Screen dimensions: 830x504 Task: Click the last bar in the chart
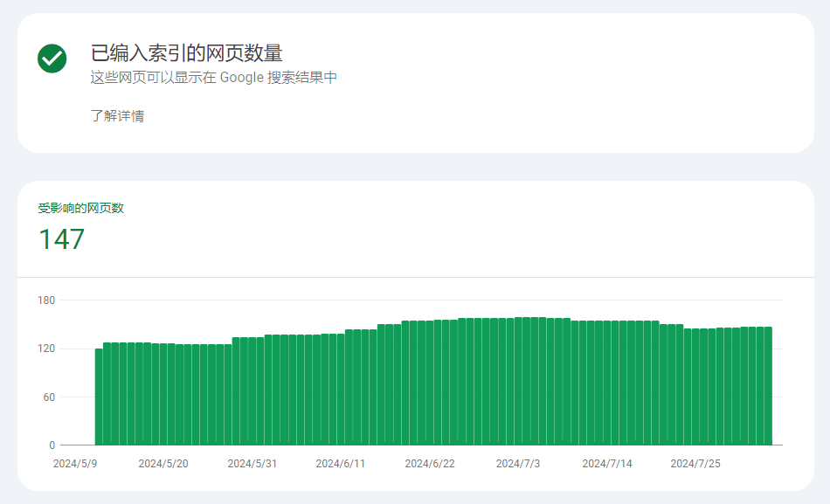coord(768,386)
